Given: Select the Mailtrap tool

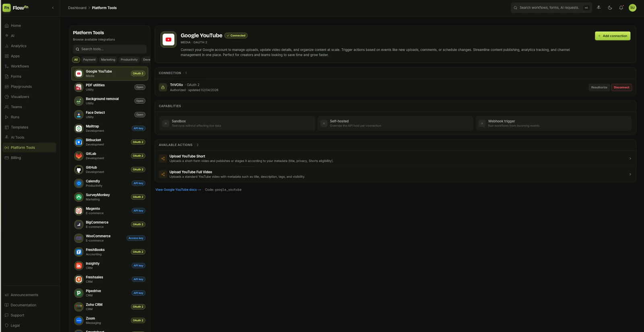Looking at the screenshot, I should pyautogui.click(x=109, y=128).
